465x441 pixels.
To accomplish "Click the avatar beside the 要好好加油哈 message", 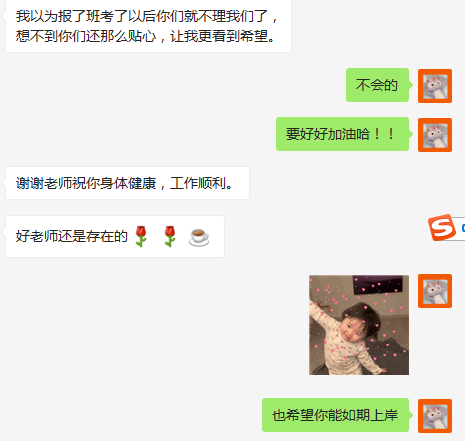I will [x=435, y=135].
